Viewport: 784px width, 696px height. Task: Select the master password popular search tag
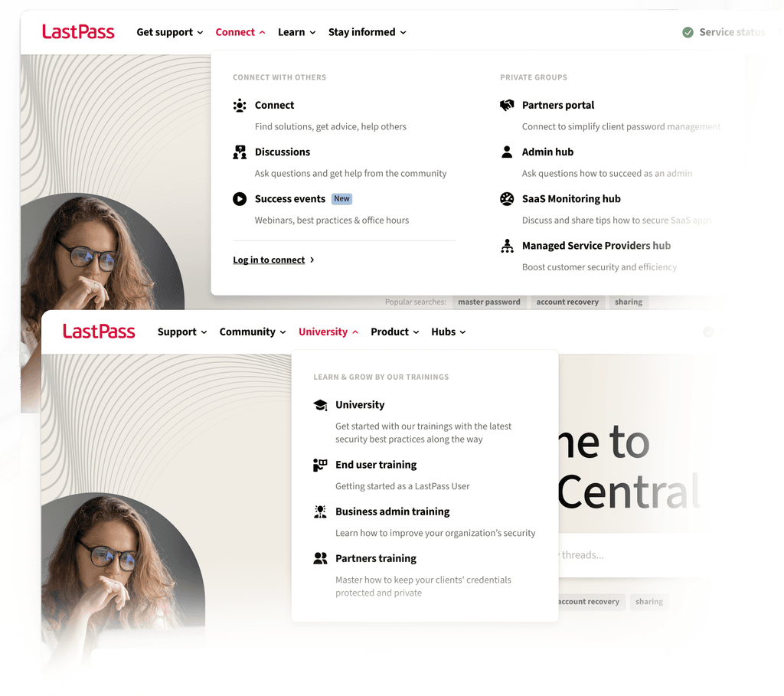[489, 302]
